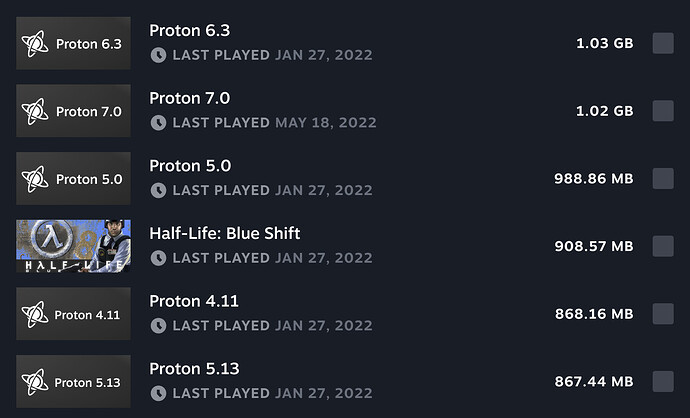Click the clock icon under Proton 5.13
The image size is (690, 418).
pos(158,393)
